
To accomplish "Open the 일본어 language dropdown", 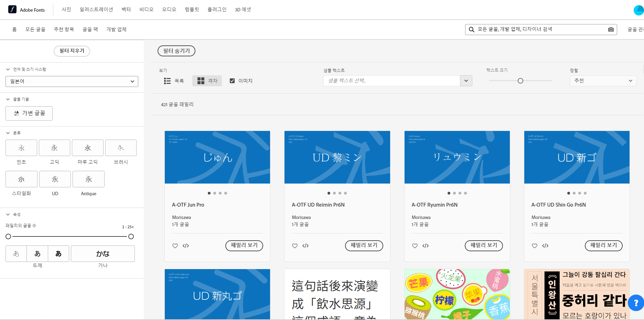I will tap(72, 81).
